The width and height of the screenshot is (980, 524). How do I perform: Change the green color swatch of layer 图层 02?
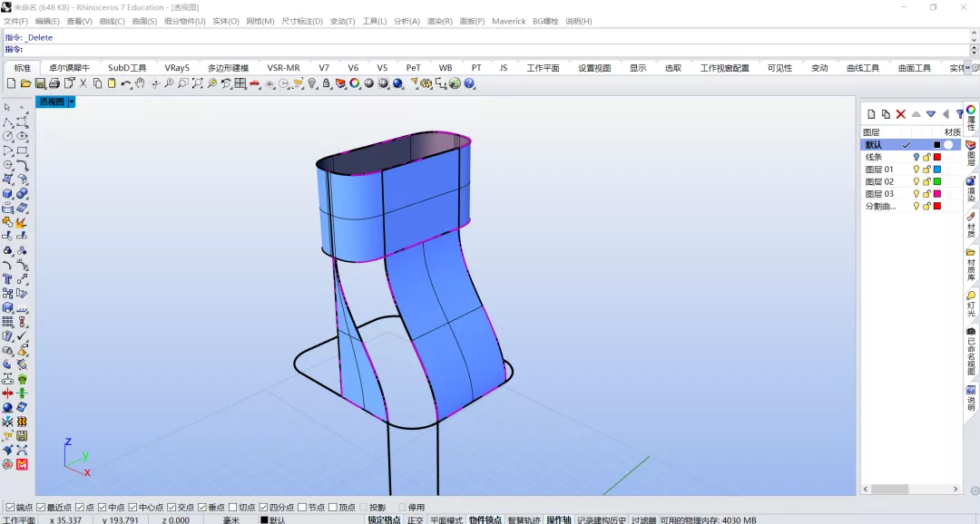point(936,181)
